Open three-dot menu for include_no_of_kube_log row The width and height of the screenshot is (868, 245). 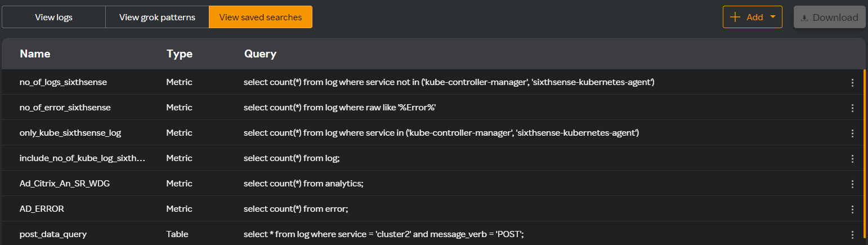(852, 158)
